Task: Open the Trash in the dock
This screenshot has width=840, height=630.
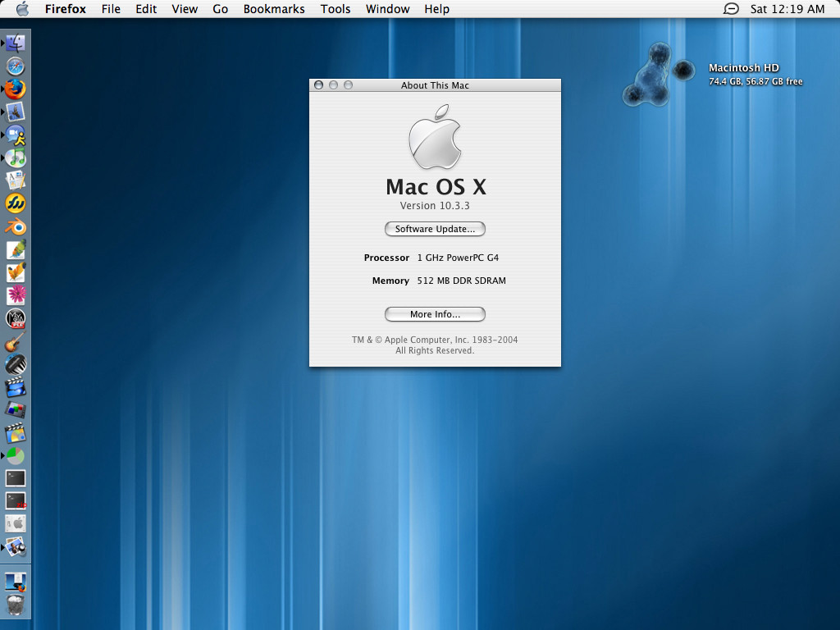Action: pyautogui.click(x=16, y=605)
